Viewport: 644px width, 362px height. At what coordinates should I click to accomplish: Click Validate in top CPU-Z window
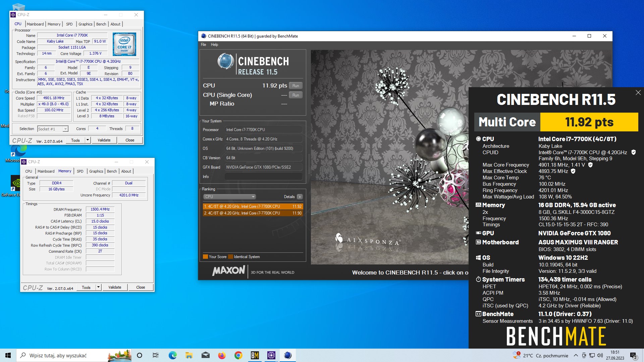(x=104, y=140)
